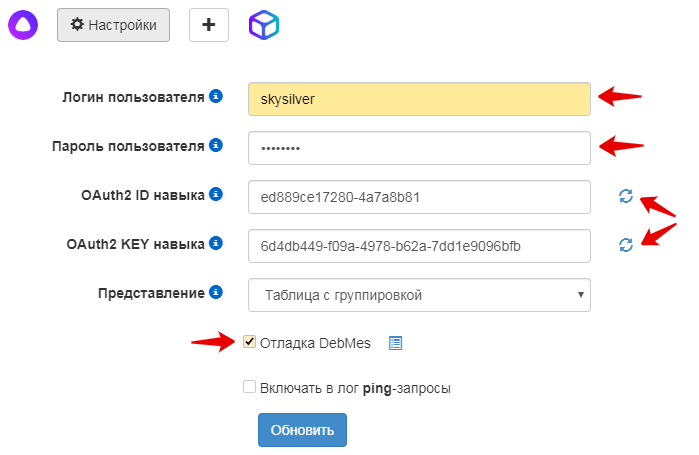
Task: Show info icon for Представление
Action: point(215,293)
